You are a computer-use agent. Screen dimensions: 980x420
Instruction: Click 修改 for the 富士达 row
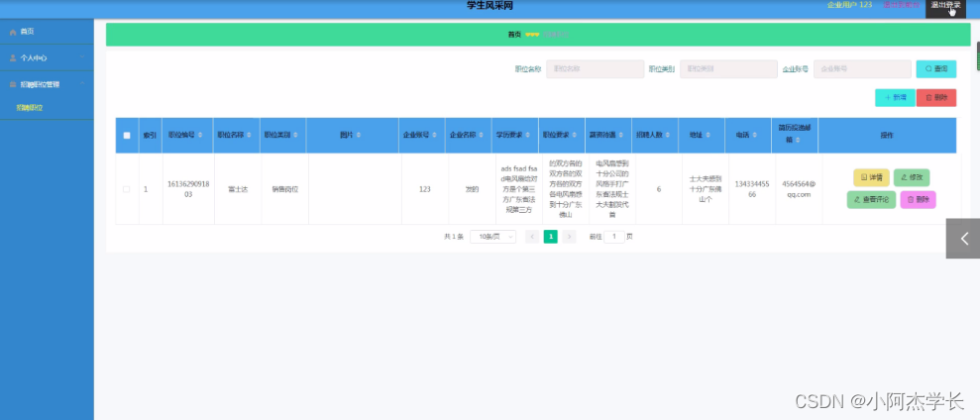(912, 177)
